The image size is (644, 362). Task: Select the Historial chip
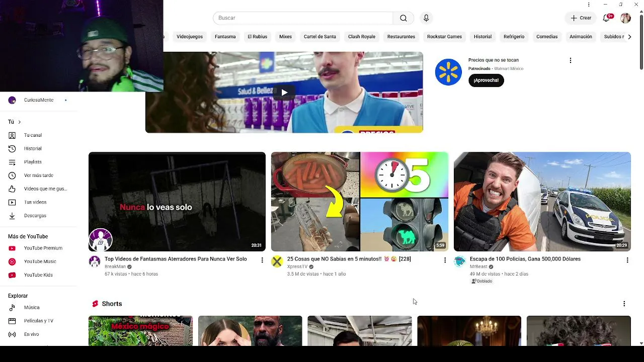tap(482, 37)
